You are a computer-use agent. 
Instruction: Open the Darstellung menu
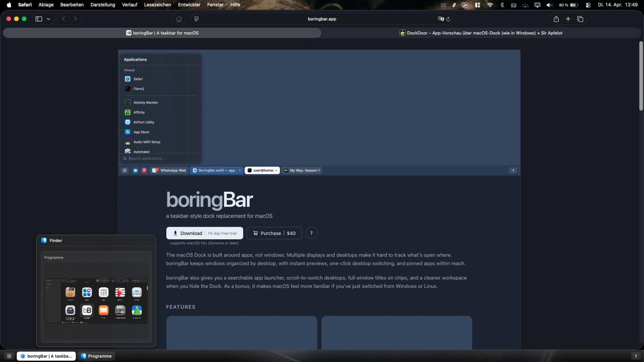103,5
